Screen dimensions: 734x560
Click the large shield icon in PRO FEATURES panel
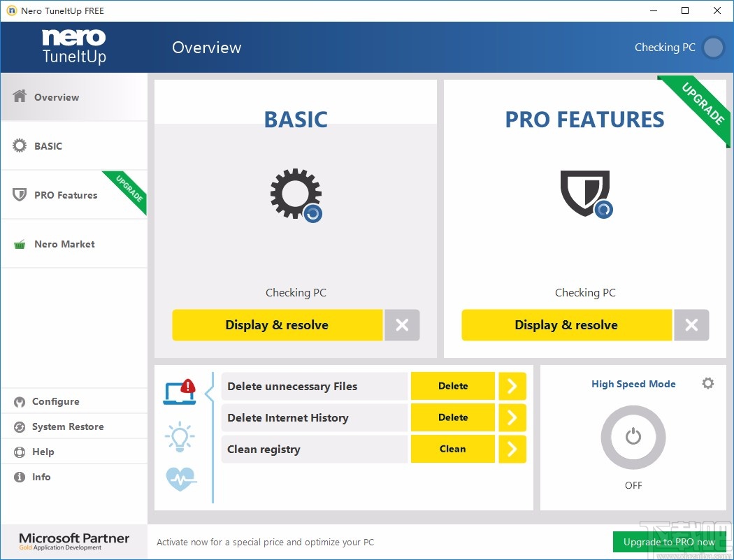(586, 194)
